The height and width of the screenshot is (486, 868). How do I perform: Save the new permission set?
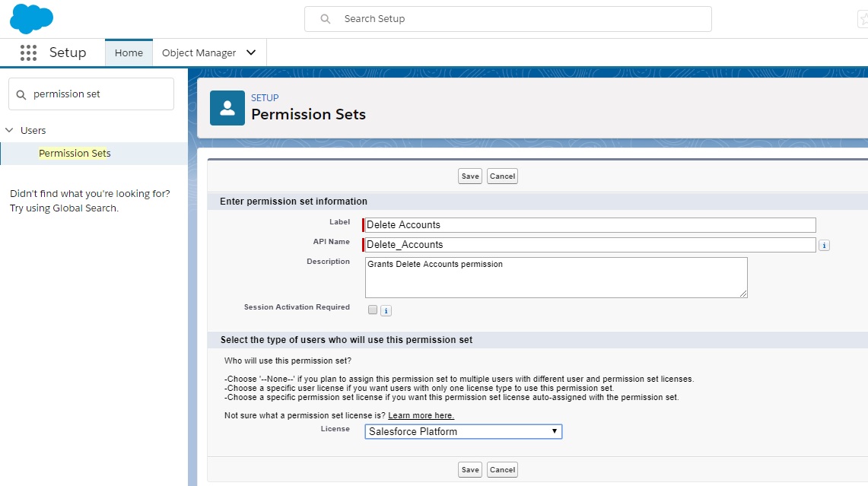[469, 176]
